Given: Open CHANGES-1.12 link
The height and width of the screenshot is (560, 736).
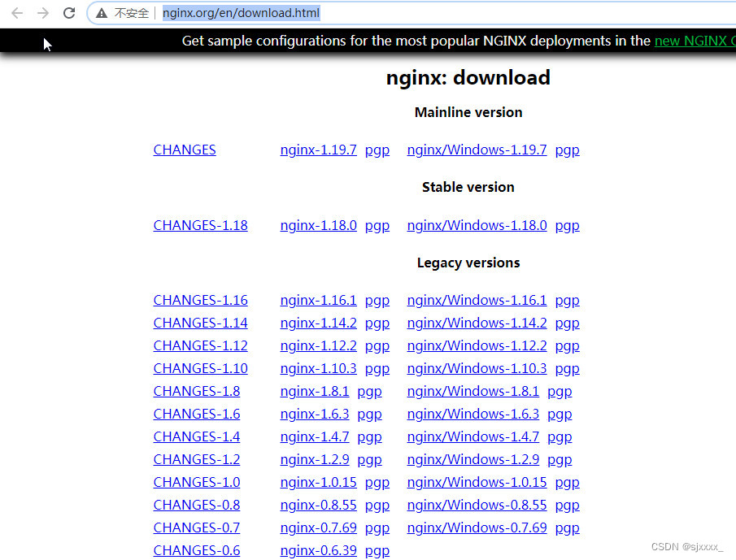Looking at the screenshot, I should tap(200, 345).
